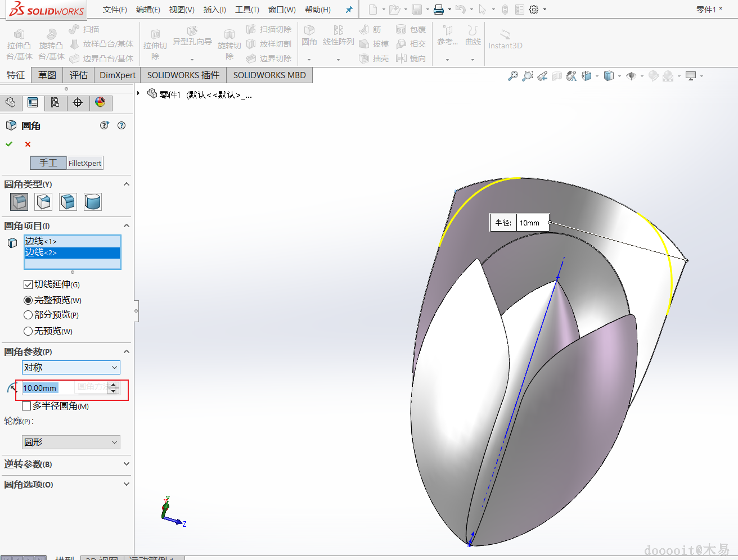Select the 部分预览 radio button
The image size is (738, 560).
click(28, 315)
